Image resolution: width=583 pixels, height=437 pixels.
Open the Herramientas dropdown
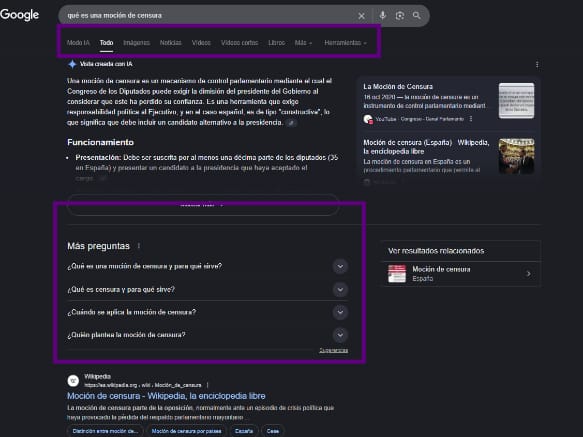[345, 43]
